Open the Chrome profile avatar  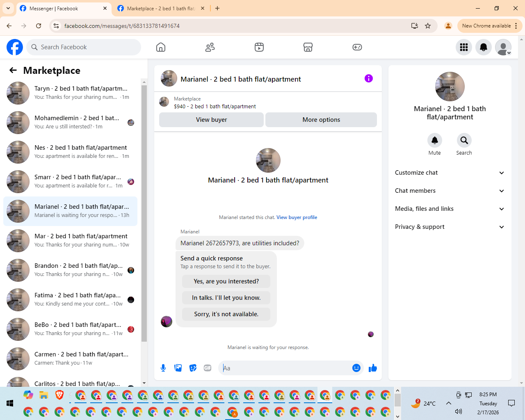(448, 26)
